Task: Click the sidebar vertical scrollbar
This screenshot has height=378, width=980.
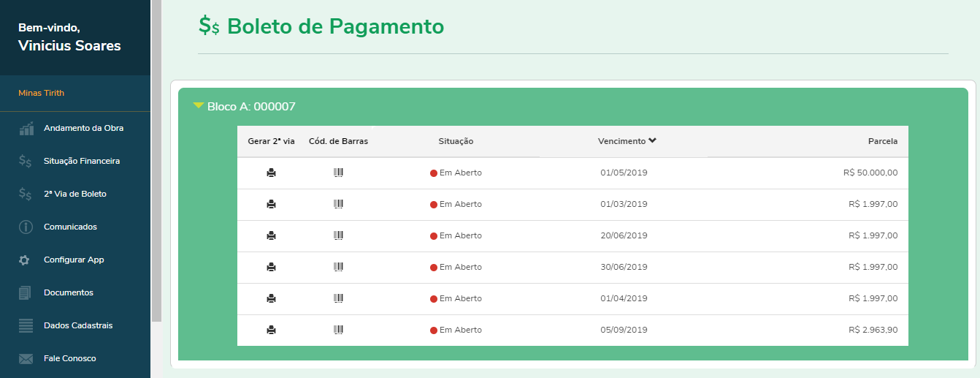Action: [x=156, y=161]
